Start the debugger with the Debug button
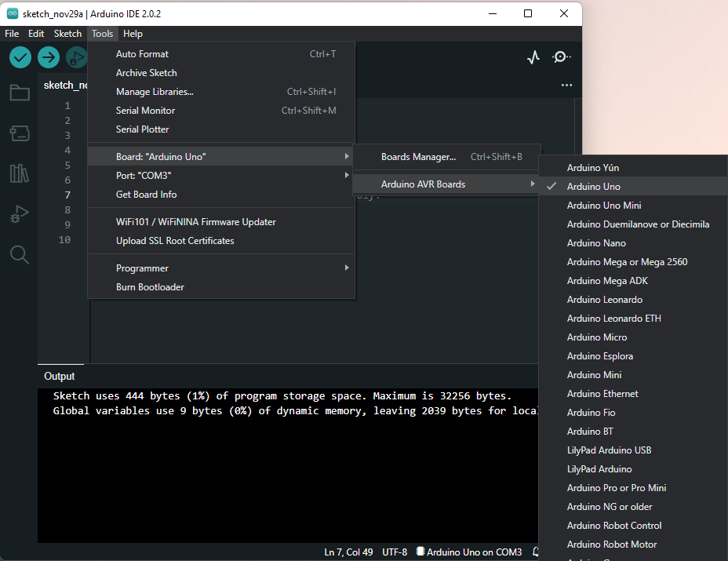Image resolution: width=728 pixels, height=561 pixels. click(x=77, y=57)
